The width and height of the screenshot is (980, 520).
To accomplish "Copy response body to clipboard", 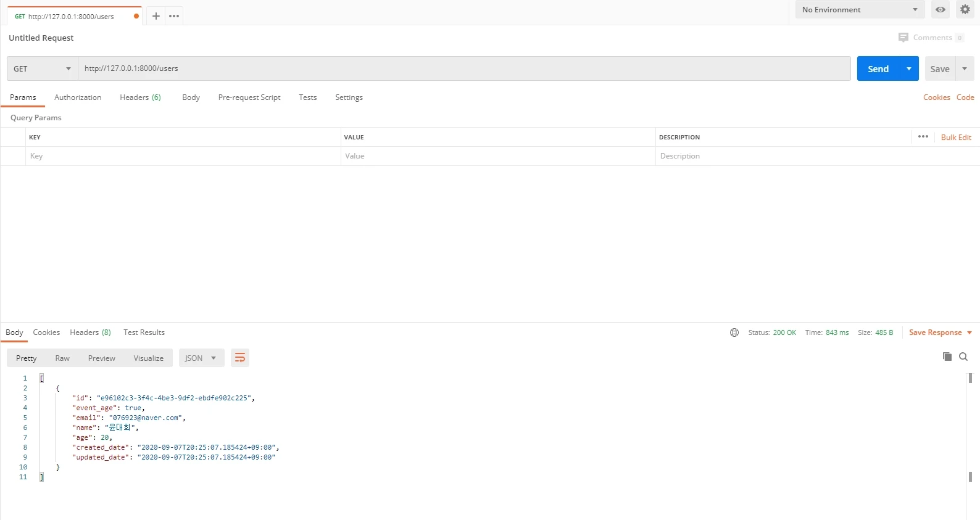I will click(947, 357).
